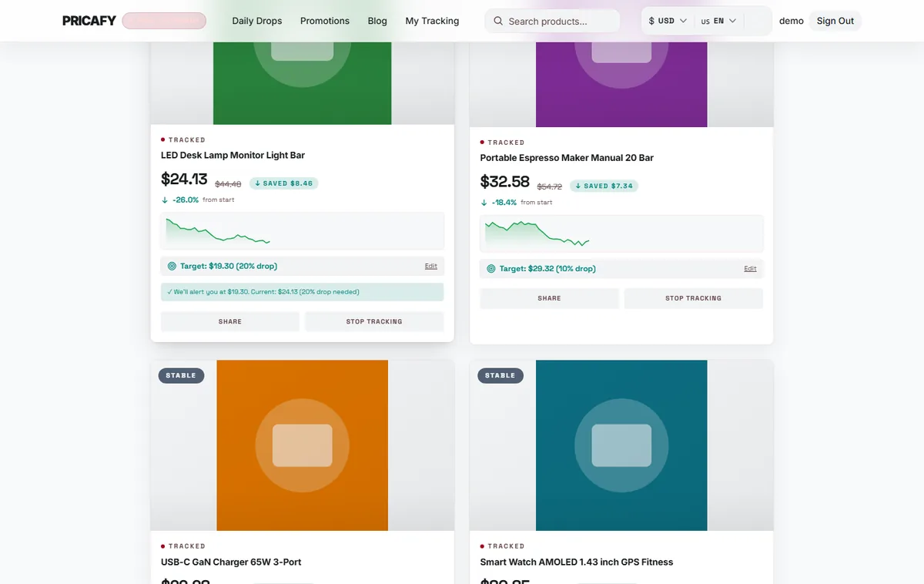Click the down-arrow icon next to -26.0%
This screenshot has width=924, height=584.
pos(165,200)
